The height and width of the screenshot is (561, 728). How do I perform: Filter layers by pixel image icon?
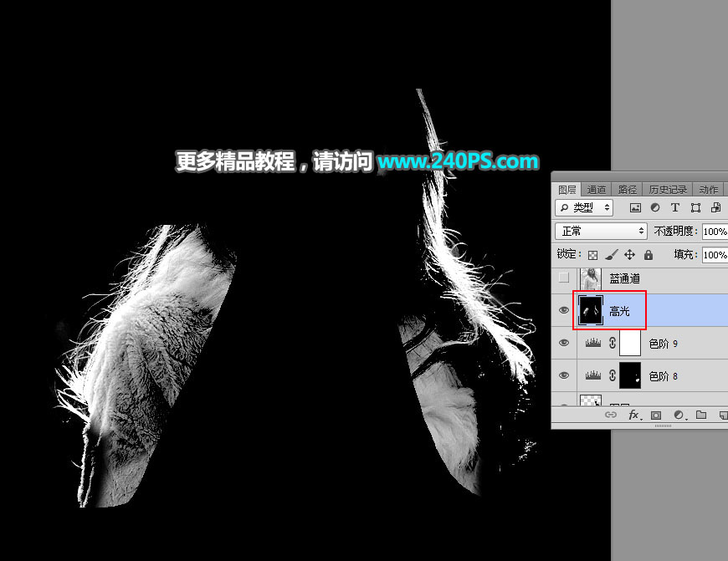[635, 208]
